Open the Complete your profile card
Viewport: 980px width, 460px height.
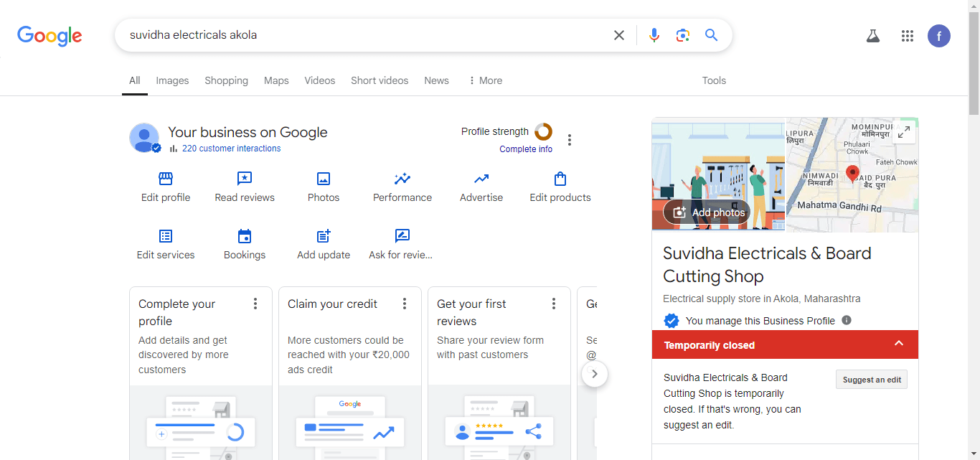point(201,373)
